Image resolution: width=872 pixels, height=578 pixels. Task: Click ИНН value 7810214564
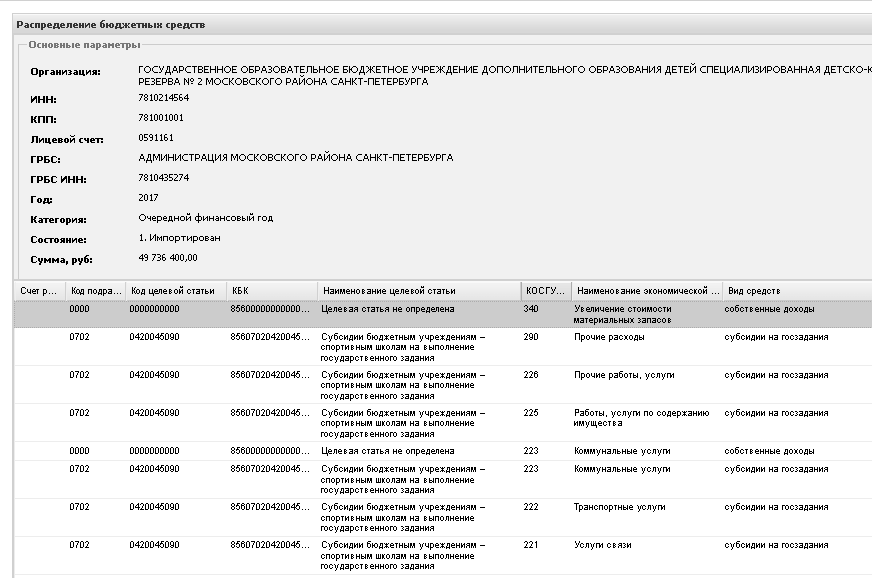pos(164,98)
